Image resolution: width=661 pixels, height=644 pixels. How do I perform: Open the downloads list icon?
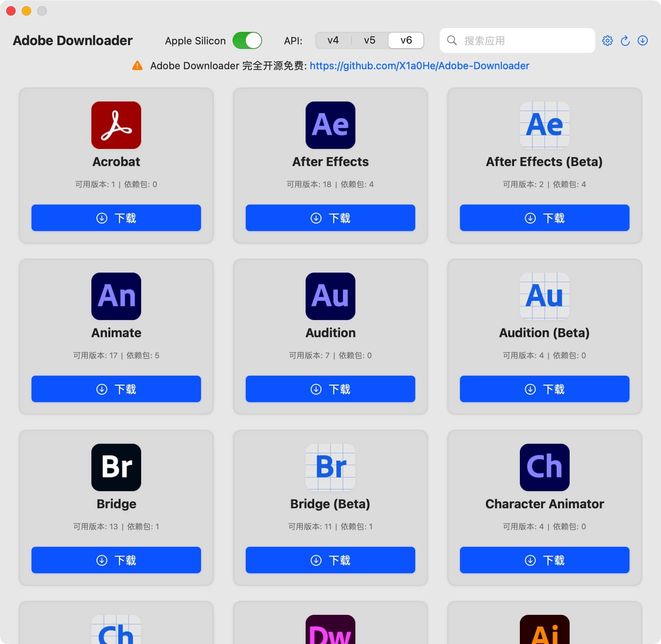[x=643, y=40]
